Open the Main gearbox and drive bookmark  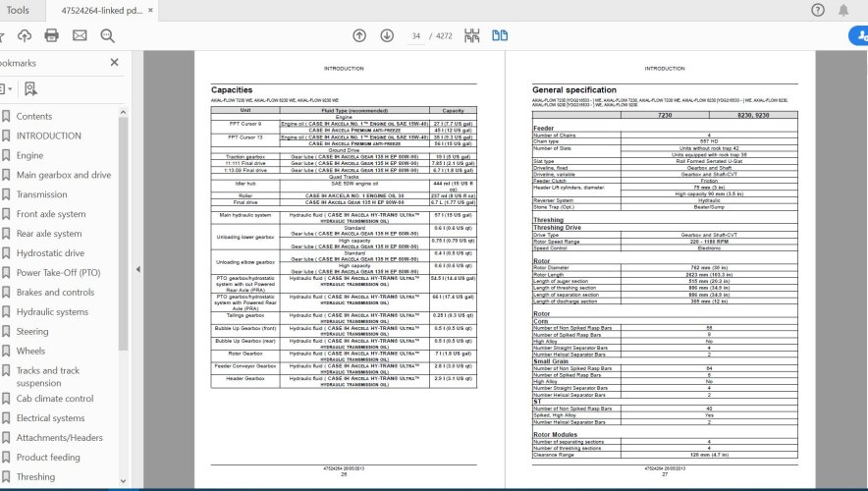pyautogui.click(x=64, y=175)
